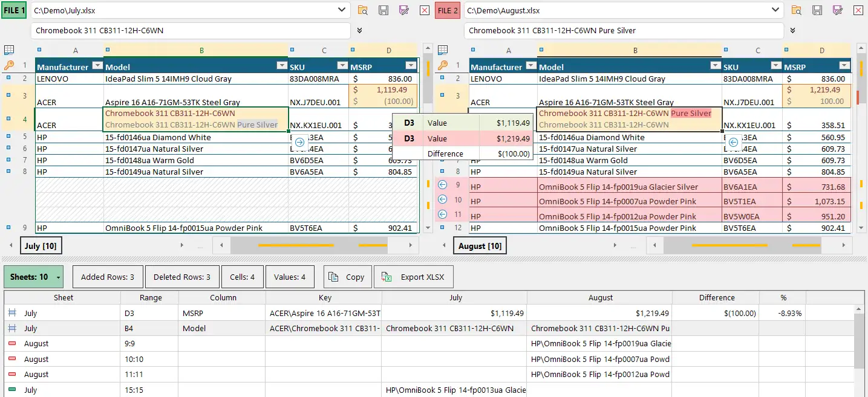Open the File 2 path dropdown
Screen dimensions: 868x397
[x=775, y=10]
